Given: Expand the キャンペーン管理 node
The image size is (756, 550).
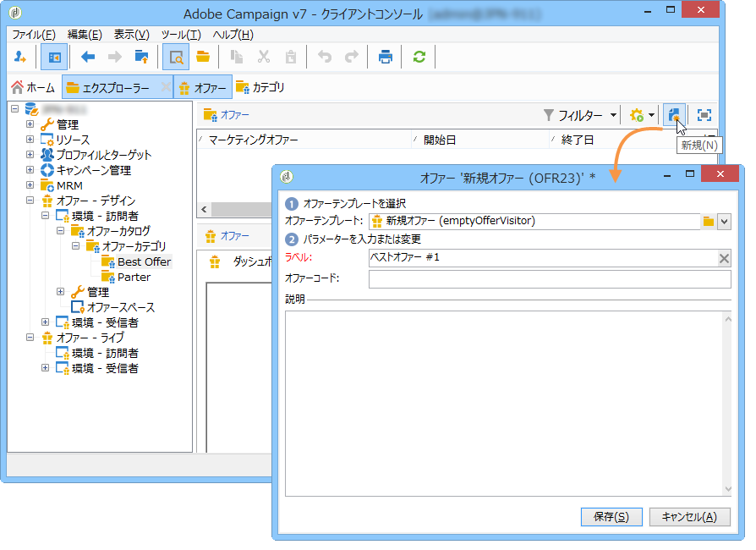Looking at the screenshot, I should [30, 170].
